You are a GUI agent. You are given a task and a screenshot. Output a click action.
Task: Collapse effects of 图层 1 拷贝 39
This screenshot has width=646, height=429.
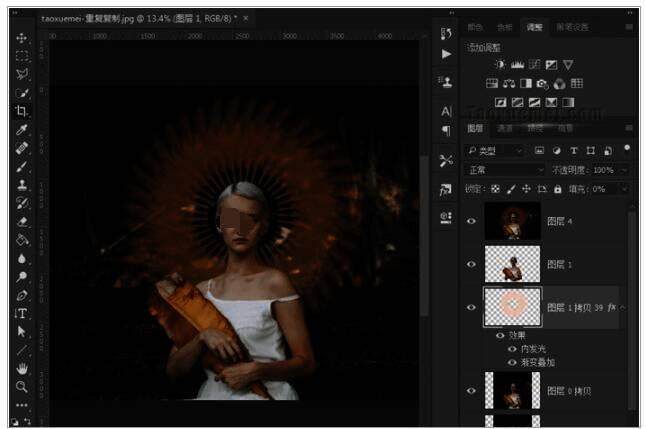(623, 307)
